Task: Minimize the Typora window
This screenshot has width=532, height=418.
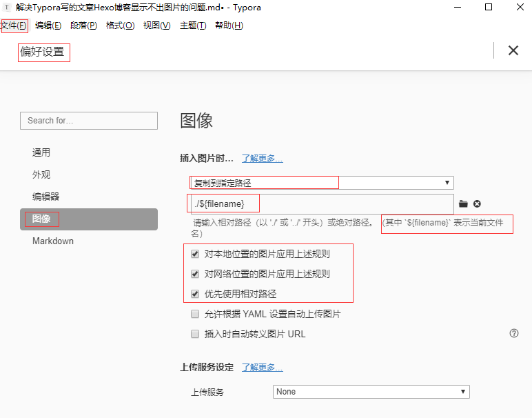Action: [458, 7]
